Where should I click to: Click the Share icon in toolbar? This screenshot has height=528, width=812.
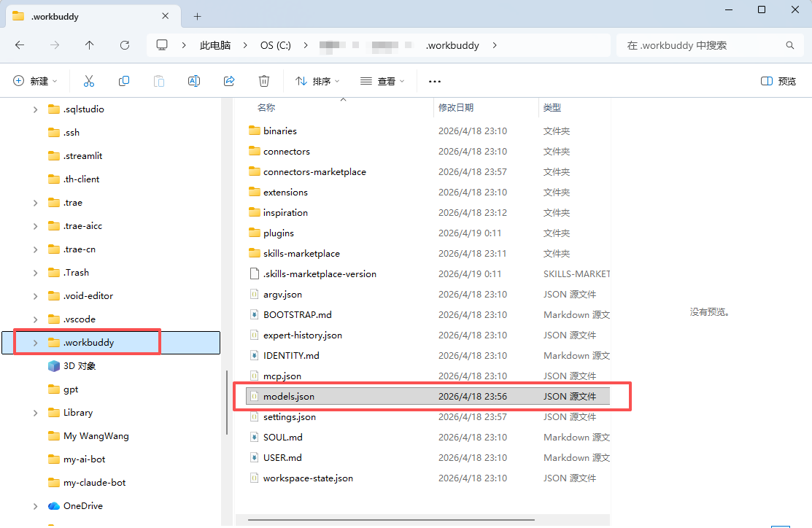[x=229, y=81]
